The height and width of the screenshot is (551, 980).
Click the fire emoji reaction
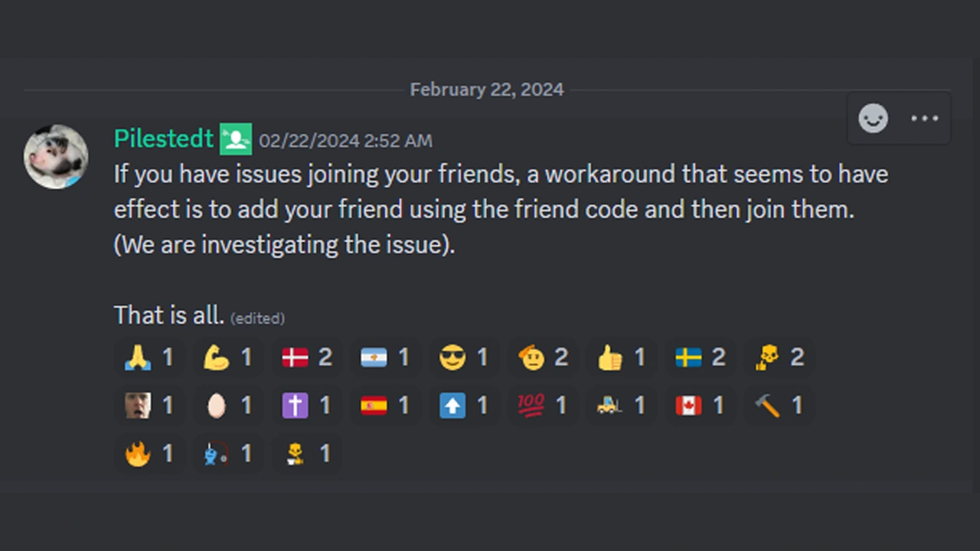[x=150, y=454]
